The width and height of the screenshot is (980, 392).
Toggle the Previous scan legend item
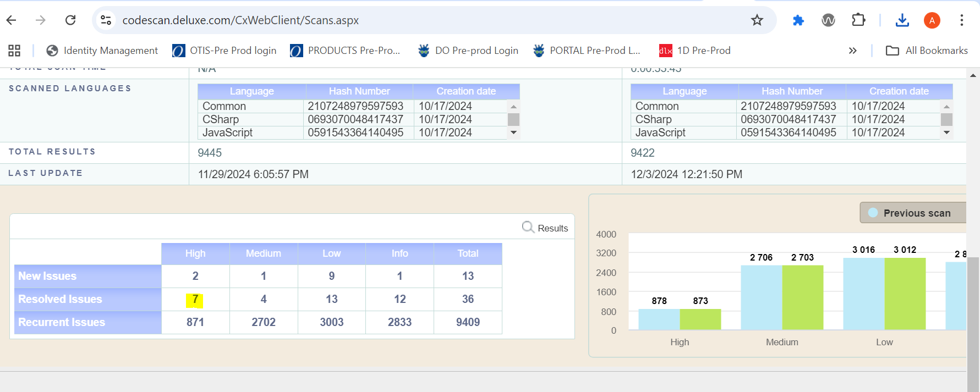click(911, 213)
